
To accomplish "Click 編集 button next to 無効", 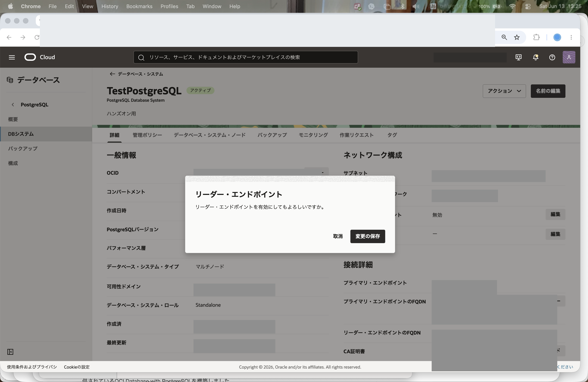I will pos(555,214).
